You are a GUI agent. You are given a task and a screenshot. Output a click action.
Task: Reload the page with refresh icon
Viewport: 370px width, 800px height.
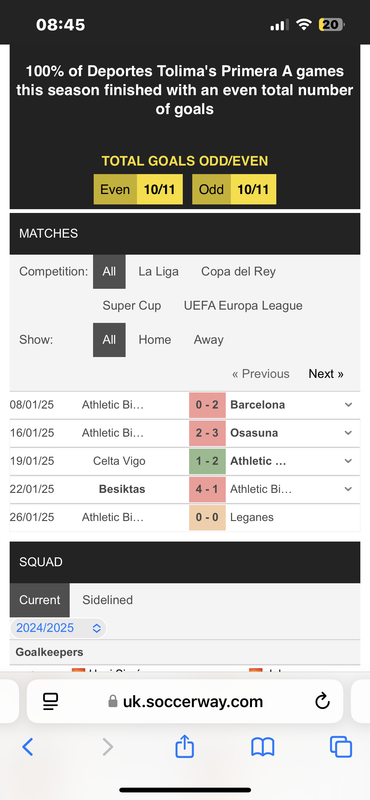tap(322, 702)
